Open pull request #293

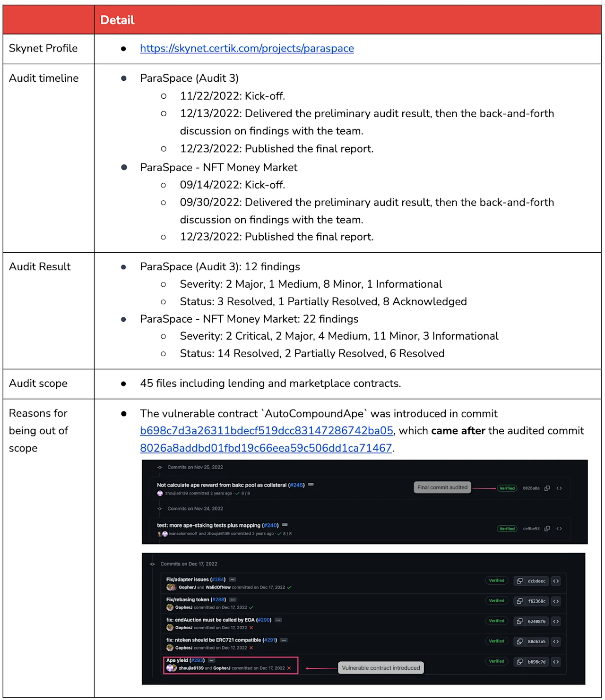click(x=197, y=660)
